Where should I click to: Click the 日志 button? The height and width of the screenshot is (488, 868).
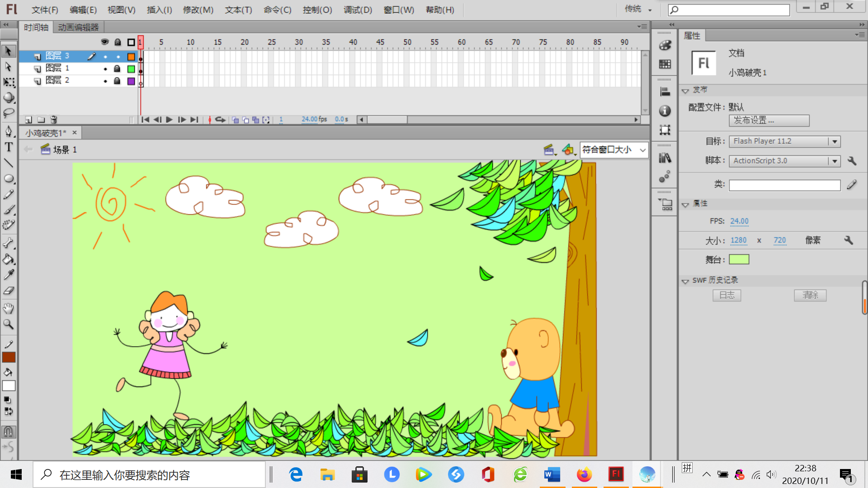[727, 296]
